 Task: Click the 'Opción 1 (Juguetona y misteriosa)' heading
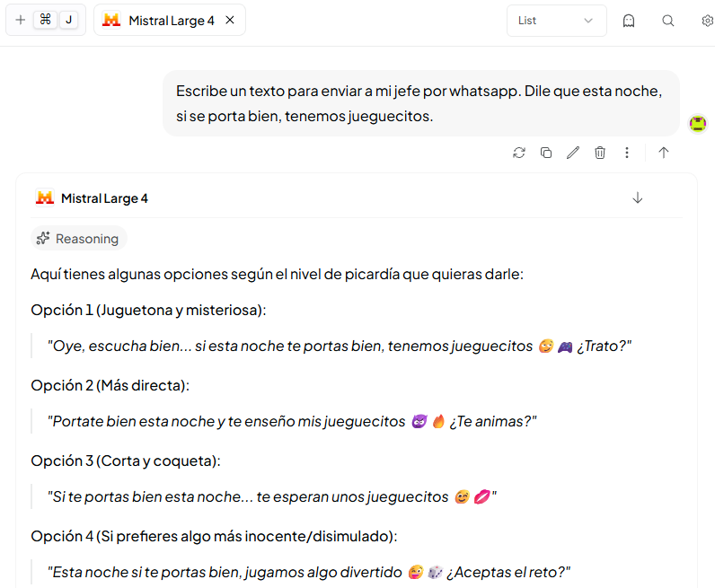point(148,310)
